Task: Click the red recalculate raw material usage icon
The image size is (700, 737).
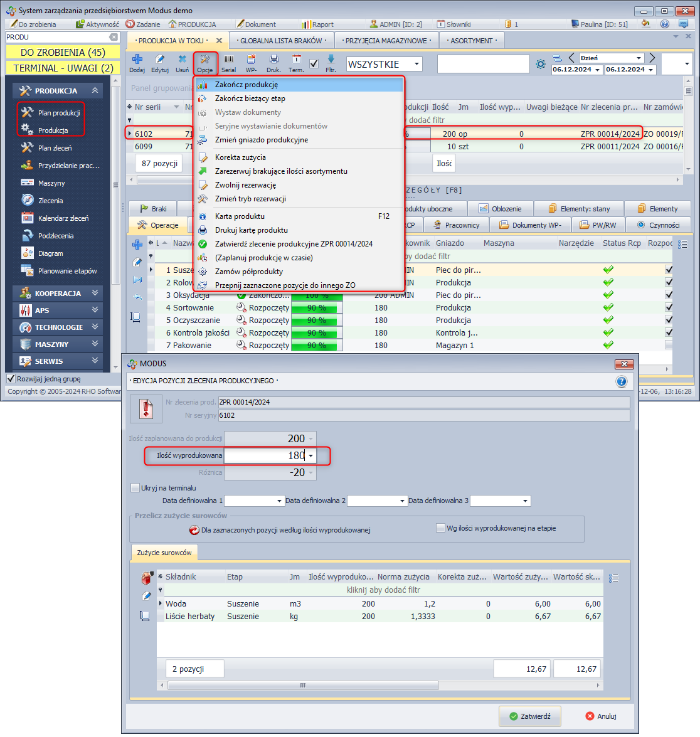Action: click(194, 530)
